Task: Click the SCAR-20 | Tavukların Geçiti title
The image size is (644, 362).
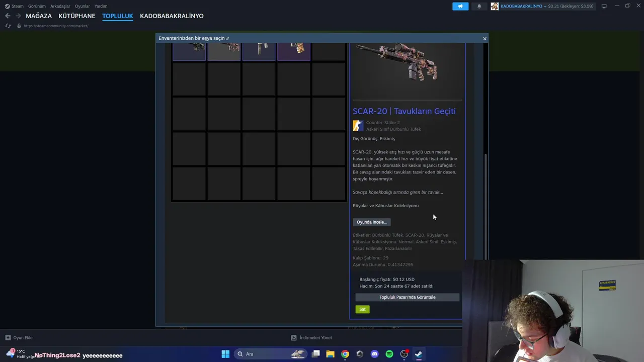Action: 404,111
